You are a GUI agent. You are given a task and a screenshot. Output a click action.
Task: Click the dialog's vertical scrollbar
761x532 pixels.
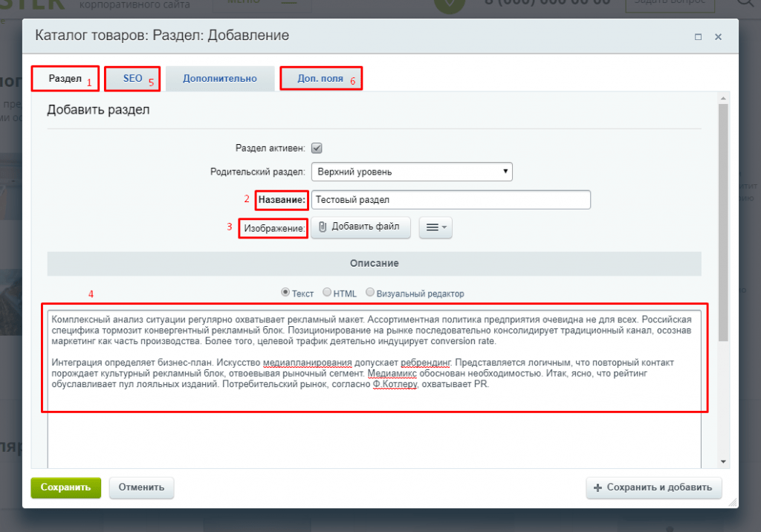[x=723, y=223]
